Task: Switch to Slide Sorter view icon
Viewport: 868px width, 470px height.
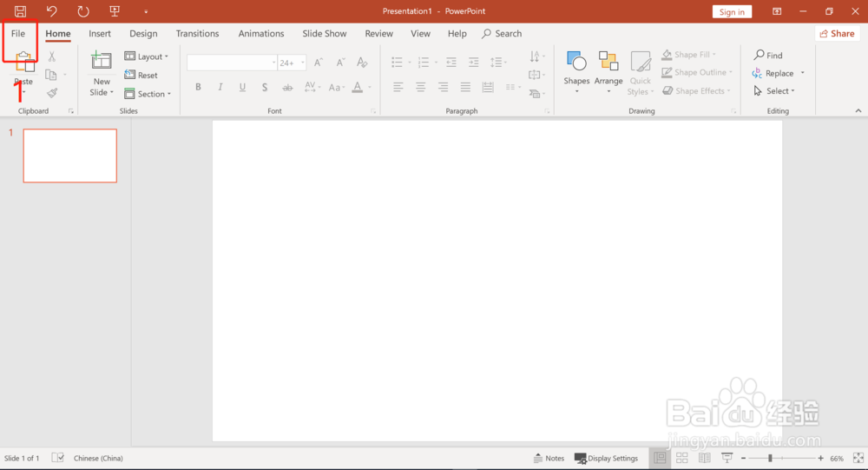Action: (x=682, y=458)
